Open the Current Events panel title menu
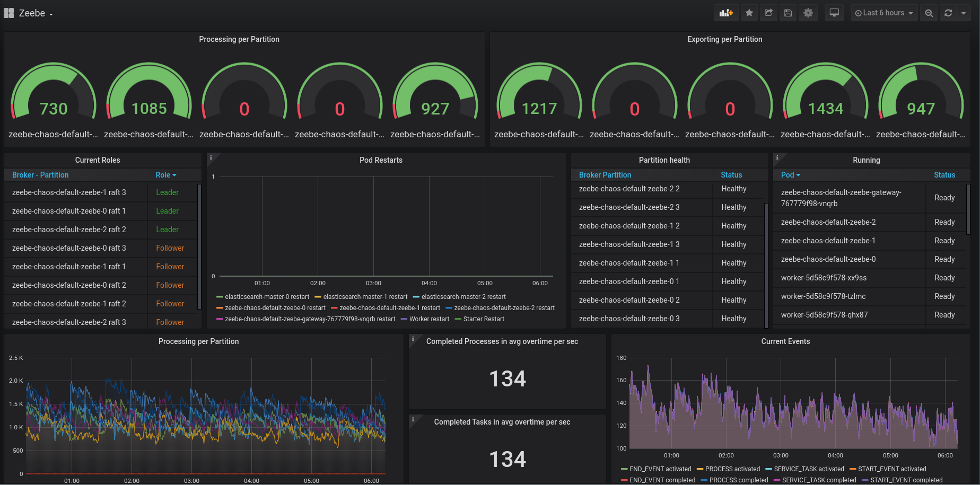980x485 pixels. click(x=785, y=341)
